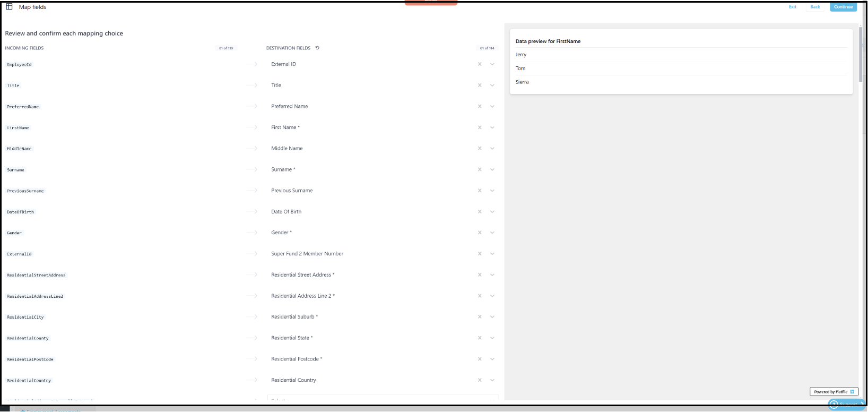The height and width of the screenshot is (412, 868).
Task: Remove the Residential Postcode mapping
Action: (480, 359)
